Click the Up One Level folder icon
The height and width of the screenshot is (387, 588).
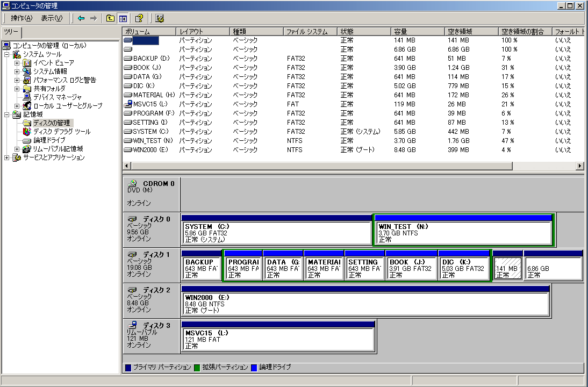tap(110, 18)
